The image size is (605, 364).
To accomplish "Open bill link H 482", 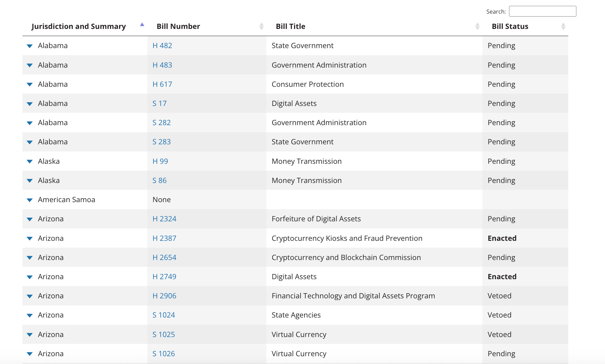I will (x=162, y=45).
